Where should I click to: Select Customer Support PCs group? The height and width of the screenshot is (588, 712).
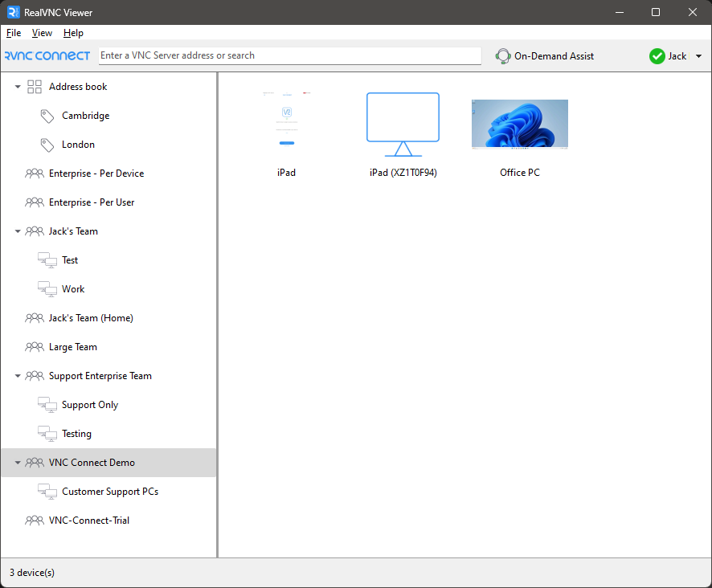click(110, 492)
